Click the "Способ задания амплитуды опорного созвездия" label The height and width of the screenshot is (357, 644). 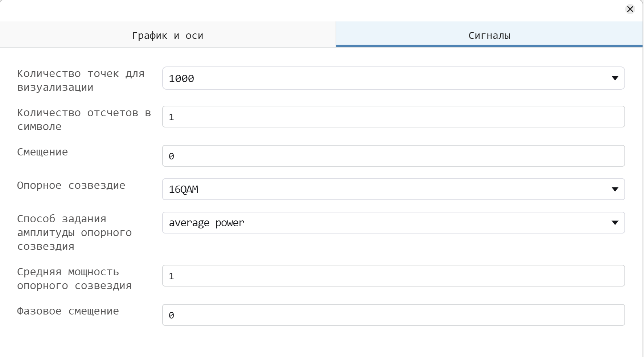(74, 232)
